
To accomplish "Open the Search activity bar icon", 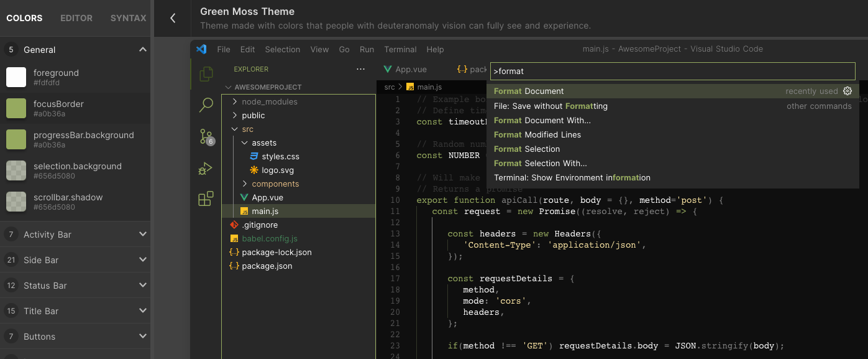I will coord(206,105).
